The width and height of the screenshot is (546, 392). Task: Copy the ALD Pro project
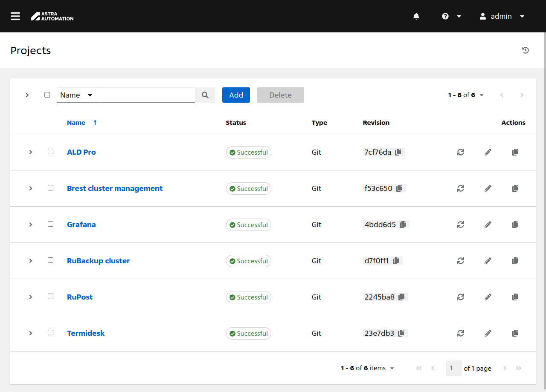515,152
